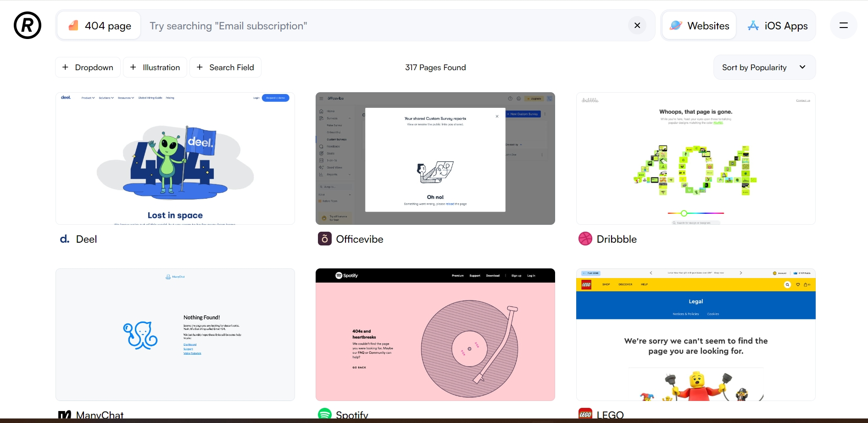This screenshot has height=423, width=868.
Task: Open the Dribbble 404 page thumbnail
Action: pyautogui.click(x=696, y=159)
